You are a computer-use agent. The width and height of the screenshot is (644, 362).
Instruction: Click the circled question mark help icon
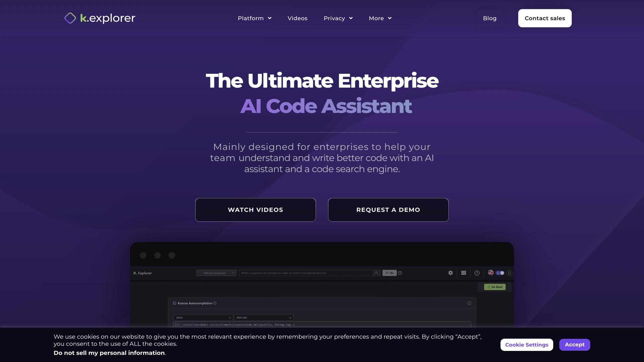coord(477,273)
